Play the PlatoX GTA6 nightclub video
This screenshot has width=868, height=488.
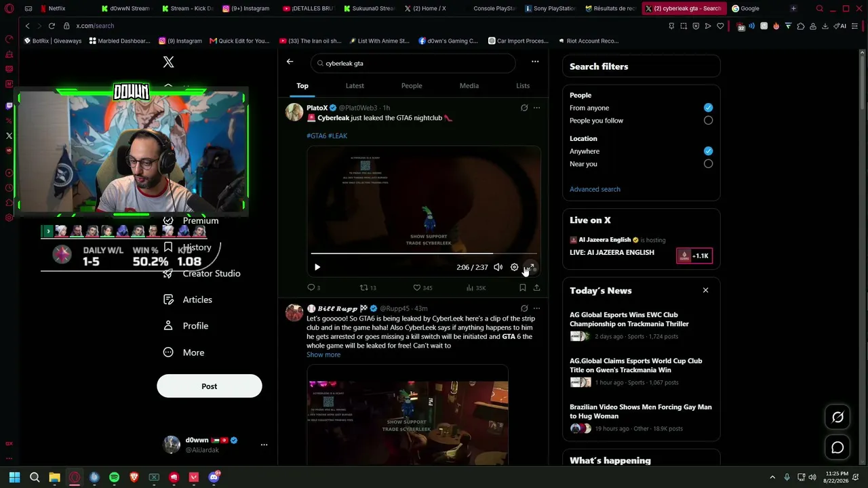click(317, 267)
